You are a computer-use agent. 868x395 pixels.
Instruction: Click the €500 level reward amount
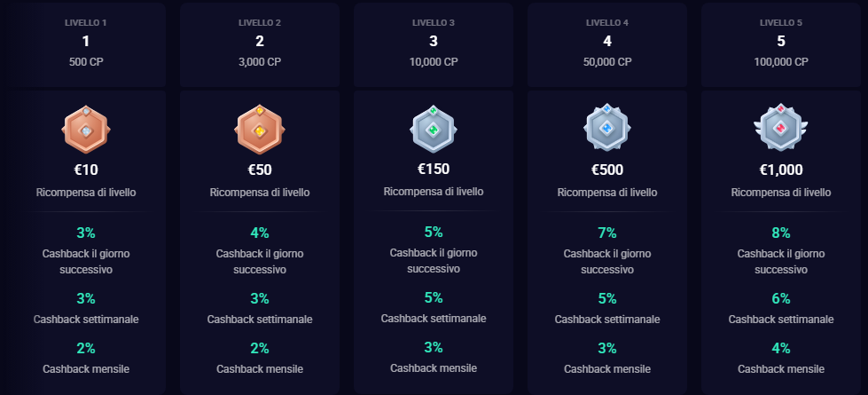[607, 170]
